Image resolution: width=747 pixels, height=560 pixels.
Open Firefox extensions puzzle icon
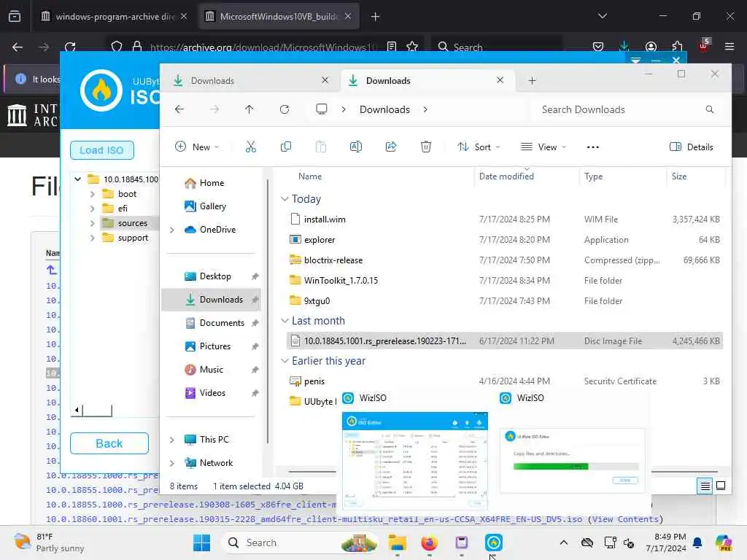pos(677,47)
